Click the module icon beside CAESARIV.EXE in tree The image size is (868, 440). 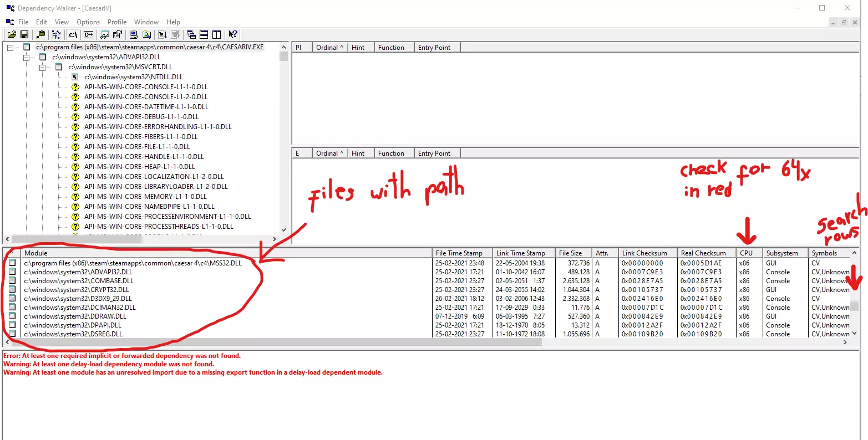click(x=26, y=47)
